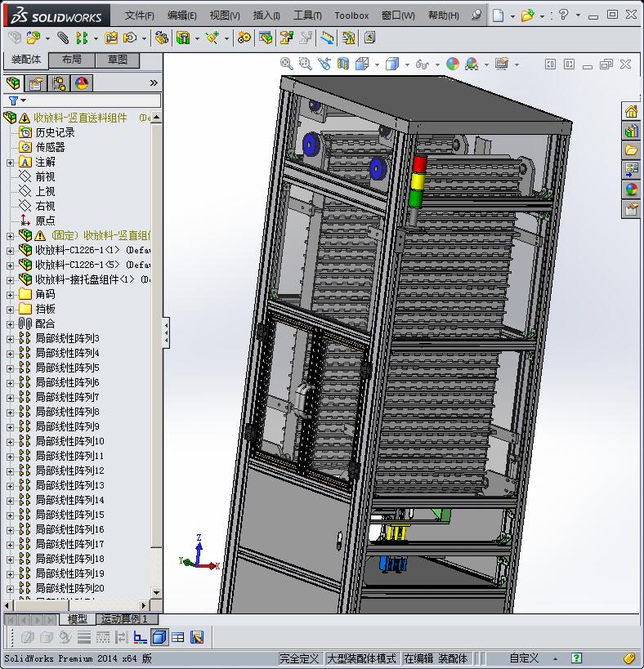Expand 局部线性阵列10 tree node
The width and height of the screenshot is (644, 669).
click(x=10, y=441)
